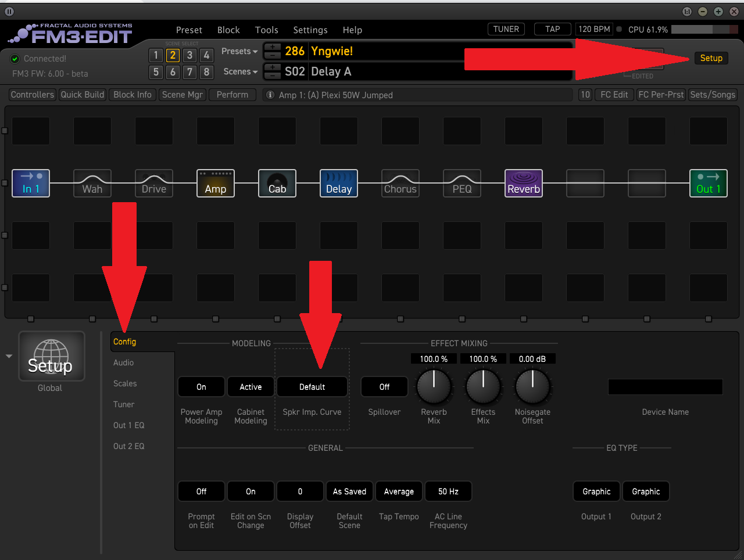744x560 pixels.
Task: Select the Wah block in the grid
Action: (x=92, y=183)
